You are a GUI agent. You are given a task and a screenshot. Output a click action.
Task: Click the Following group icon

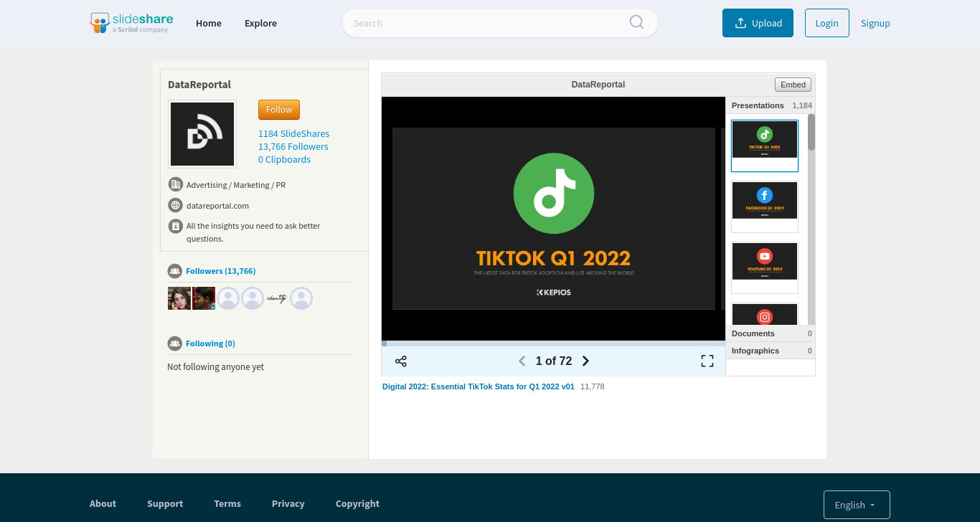coord(174,343)
